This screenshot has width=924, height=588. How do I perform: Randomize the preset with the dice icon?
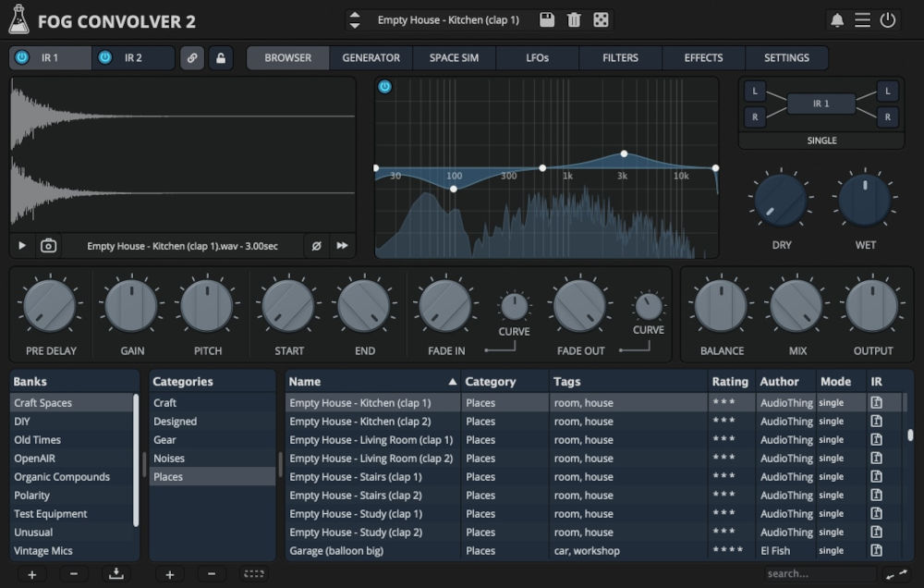[x=602, y=19]
